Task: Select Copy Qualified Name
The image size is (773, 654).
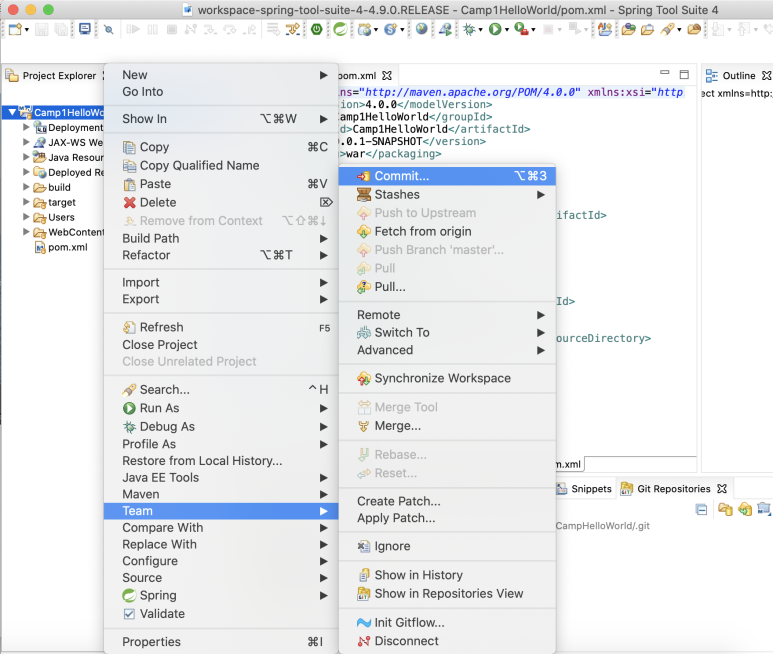Action: tap(221, 166)
